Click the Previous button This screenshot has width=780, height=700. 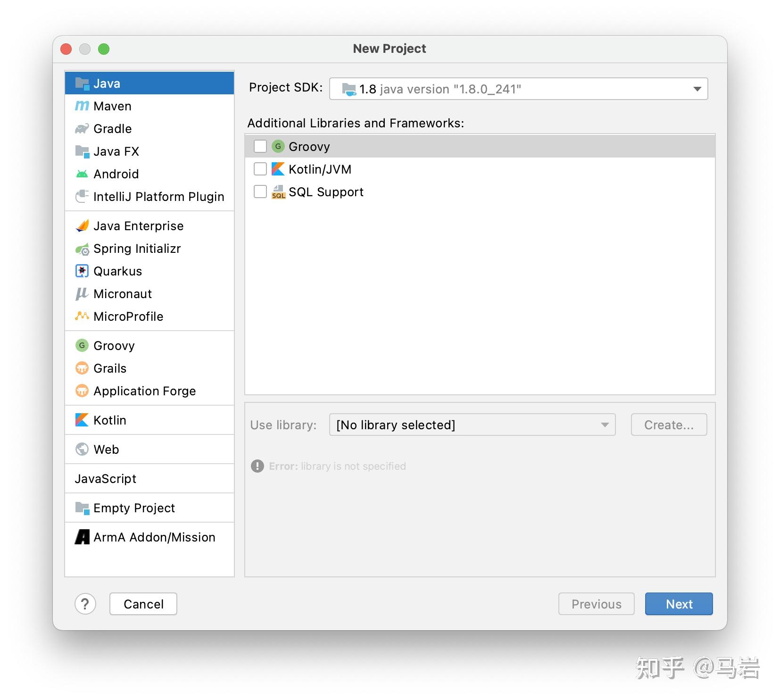click(x=596, y=604)
